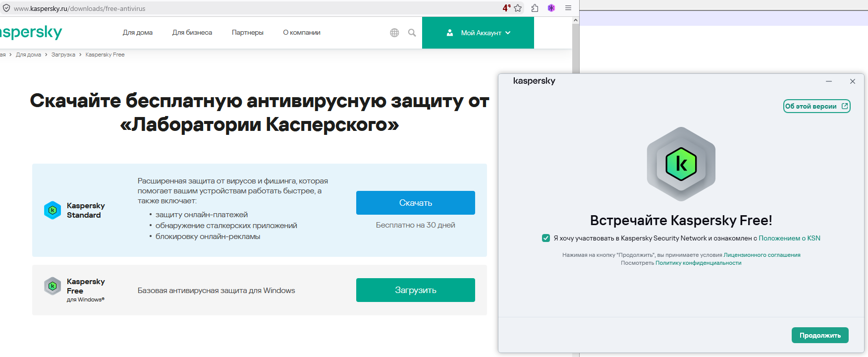Viewport: 868px width, 357px height.
Task: Go to Загрузка breadcrumb
Action: point(63,55)
